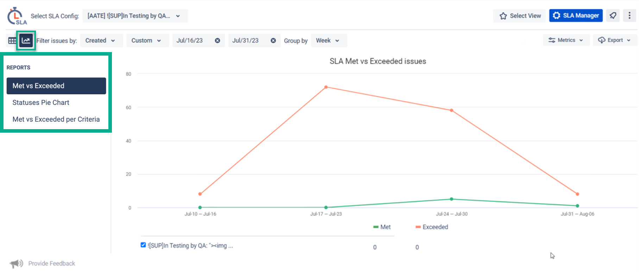Click the pin icon beside SLA Manager
Image resolution: width=644 pixels, height=272 pixels.
pos(613,15)
